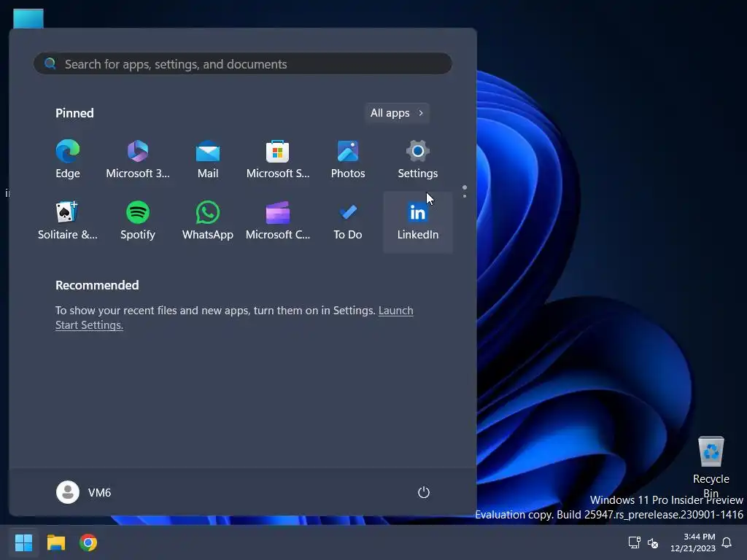The image size is (747, 560).
Task: Go to next page of pinned apps
Action: (x=465, y=195)
